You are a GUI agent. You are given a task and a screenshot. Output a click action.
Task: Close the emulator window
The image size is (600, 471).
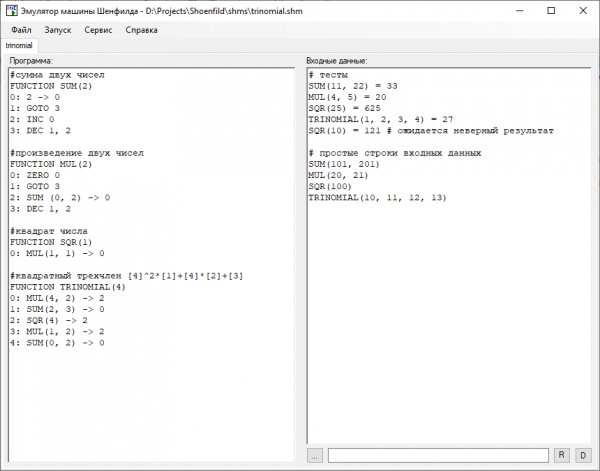583,11
